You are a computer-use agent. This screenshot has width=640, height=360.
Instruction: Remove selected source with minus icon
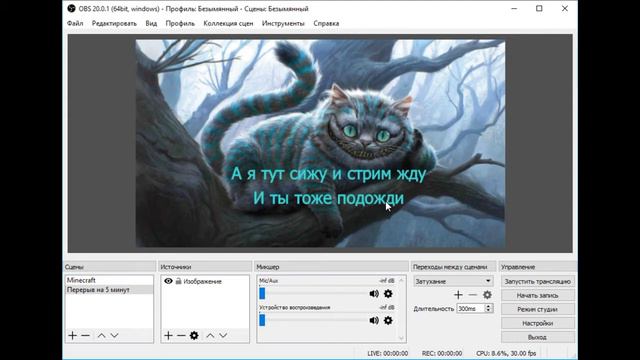181,336
